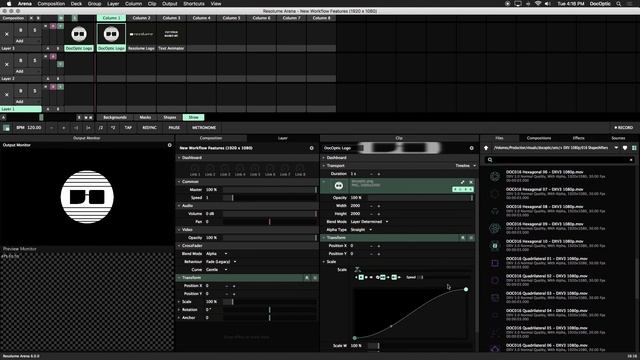This screenshot has height=360, width=640.
Task: Open the Wi-Fi status menu
Action: (538, 4)
